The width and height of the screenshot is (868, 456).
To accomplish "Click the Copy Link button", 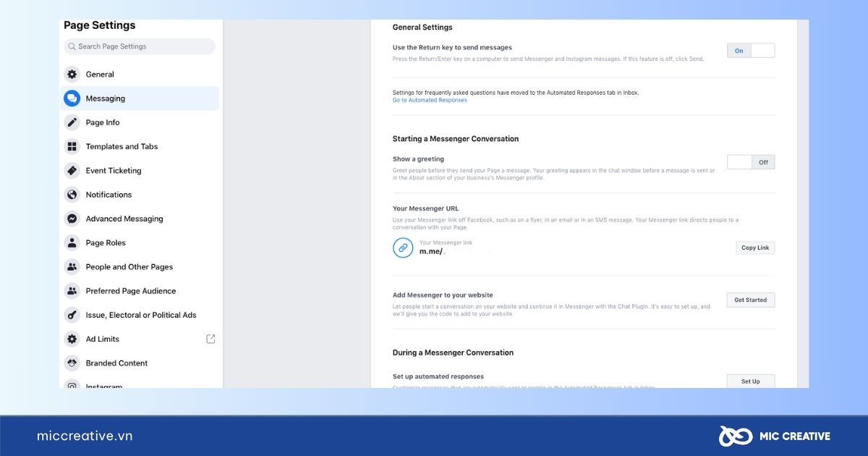I will coord(755,248).
